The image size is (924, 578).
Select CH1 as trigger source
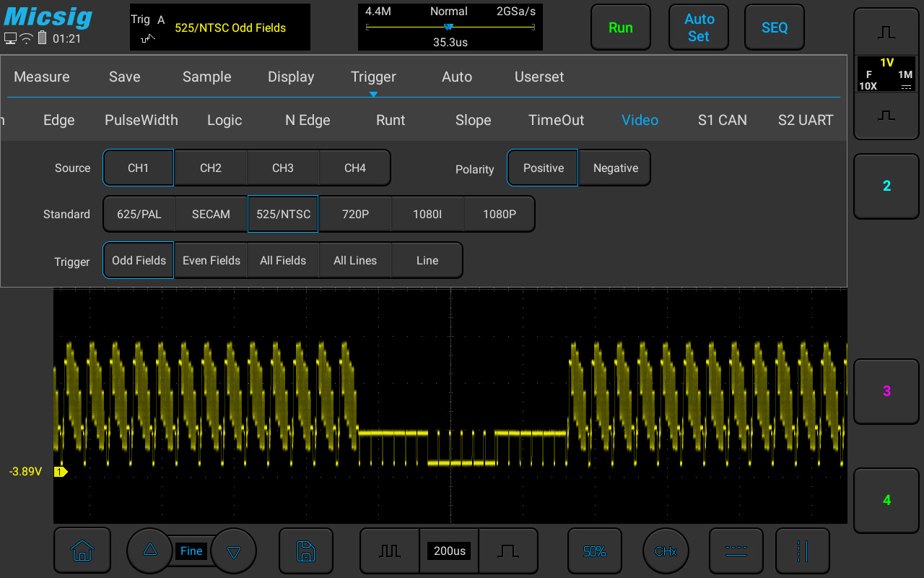coord(139,168)
